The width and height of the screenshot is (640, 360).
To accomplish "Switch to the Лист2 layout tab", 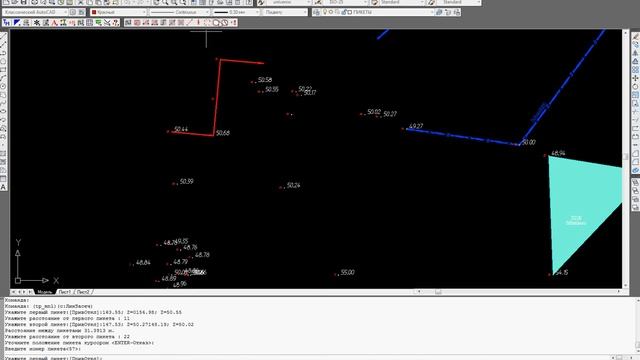I will (x=83, y=292).
